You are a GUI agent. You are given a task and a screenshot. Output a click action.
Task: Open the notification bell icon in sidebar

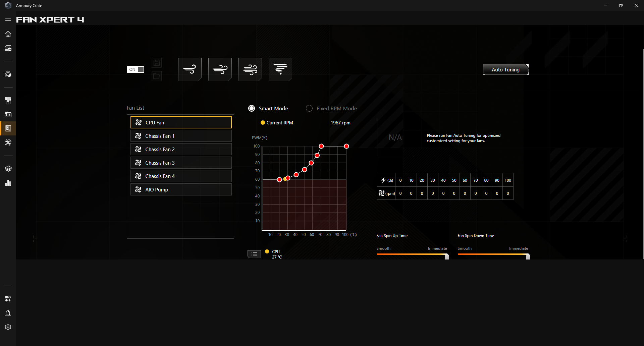pyautogui.click(x=8, y=313)
